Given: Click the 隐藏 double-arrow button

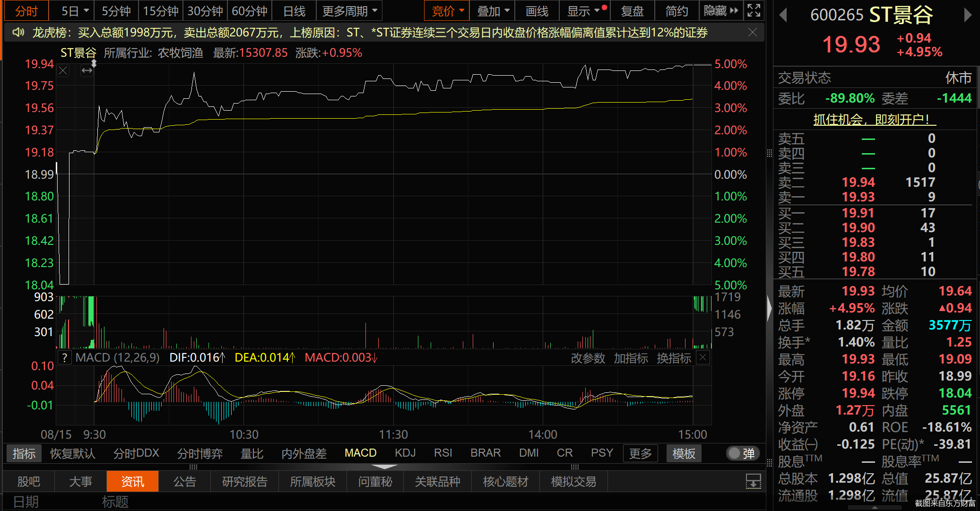Looking at the screenshot, I should click(x=720, y=11).
